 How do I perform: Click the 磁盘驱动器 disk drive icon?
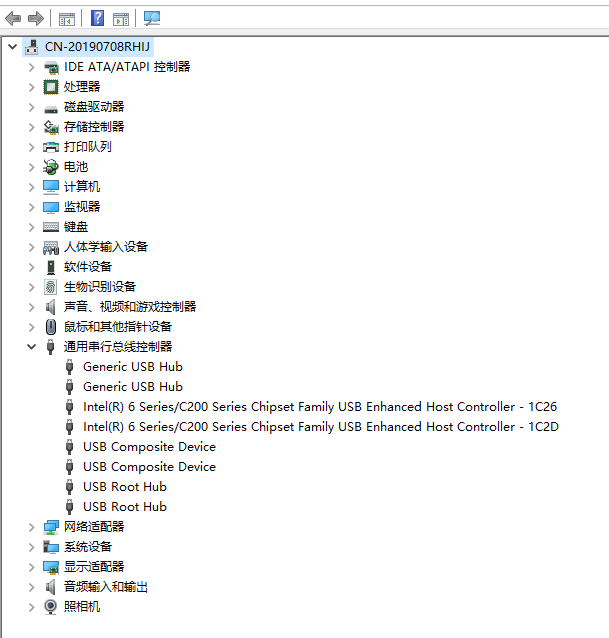[51, 109]
